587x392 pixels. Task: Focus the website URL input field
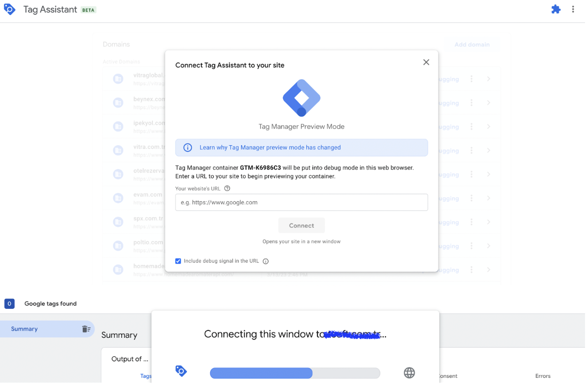301,202
